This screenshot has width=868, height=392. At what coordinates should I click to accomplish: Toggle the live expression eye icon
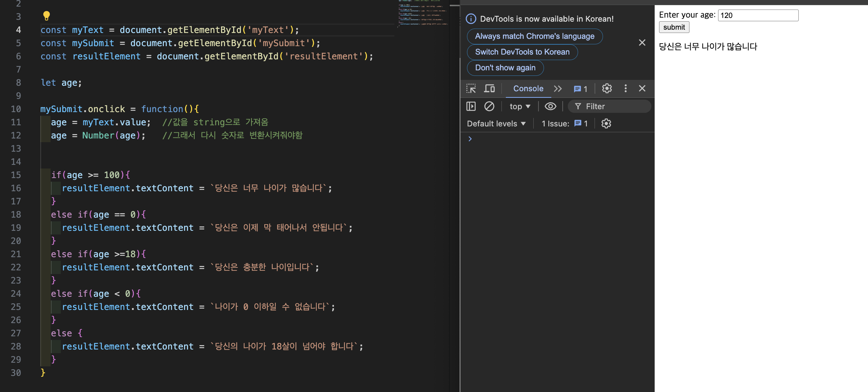coord(551,106)
